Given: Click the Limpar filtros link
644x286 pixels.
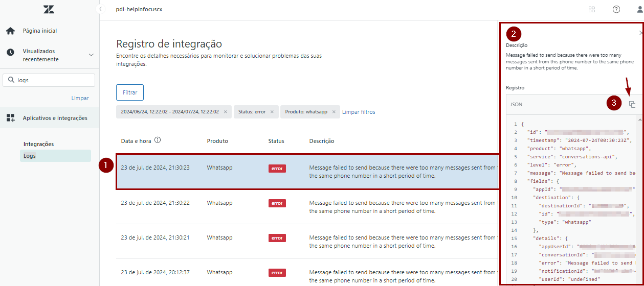Looking at the screenshot, I should click(x=358, y=112).
